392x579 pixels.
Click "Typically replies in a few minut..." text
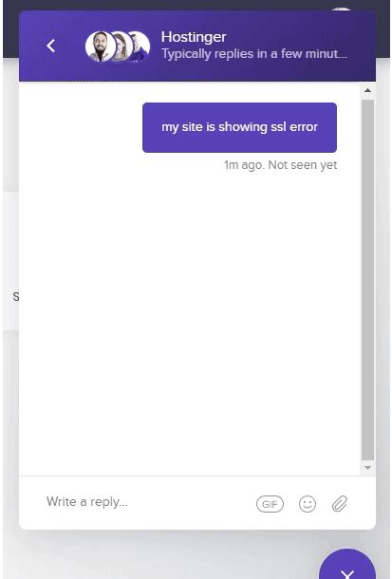tap(254, 54)
